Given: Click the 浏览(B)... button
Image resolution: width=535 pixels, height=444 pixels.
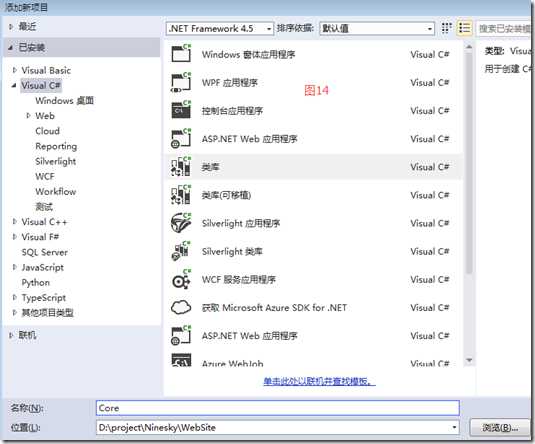Looking at the screenshot, I should (x=500, y=427).
